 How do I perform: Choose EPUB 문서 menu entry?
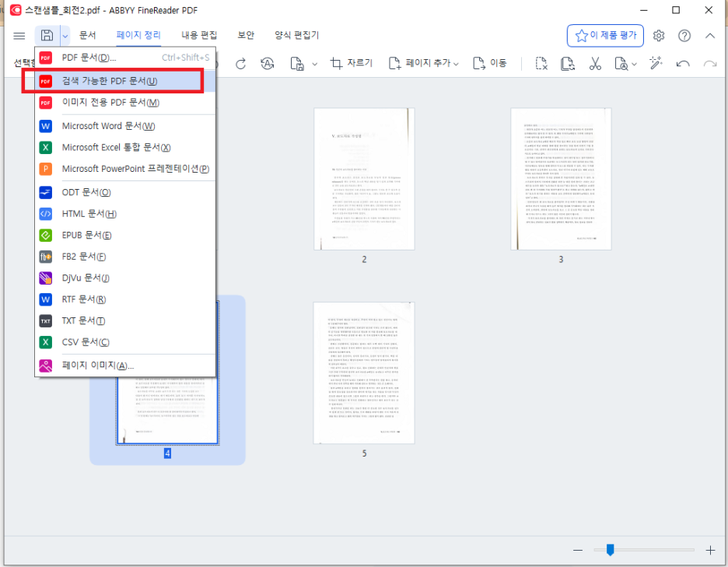[x=125, y=235]
